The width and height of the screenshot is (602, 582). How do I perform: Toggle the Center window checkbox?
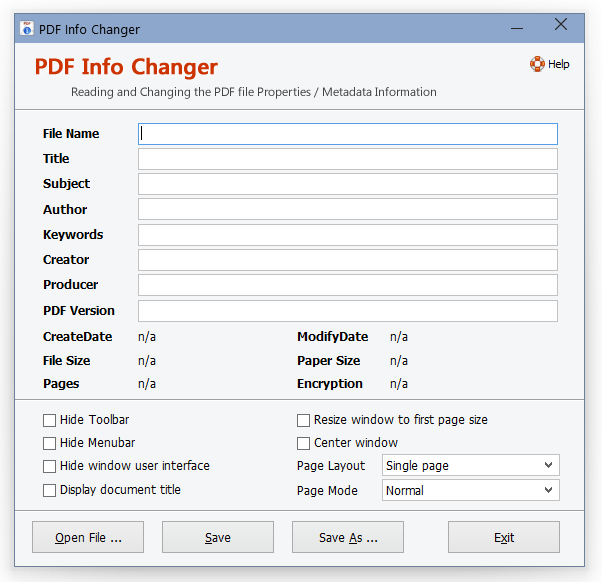304,443
